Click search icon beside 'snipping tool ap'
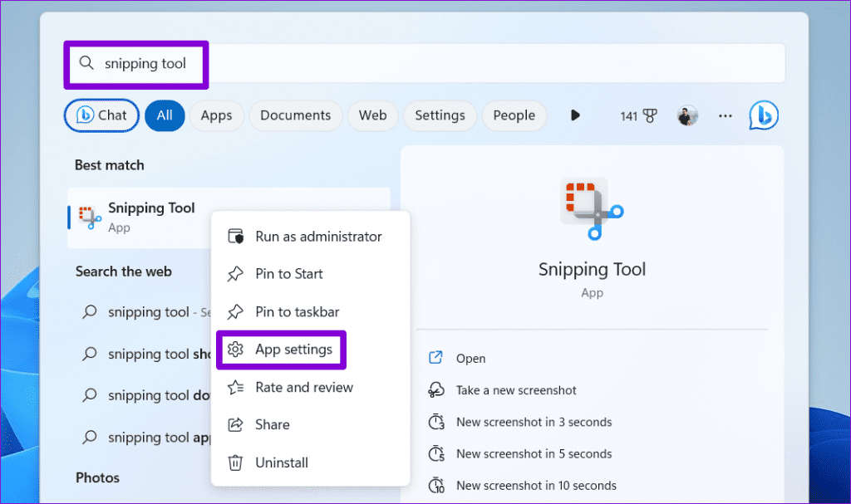Image resolution: width=851 pixels, height=504 pixels. click(x=90, y=437)
